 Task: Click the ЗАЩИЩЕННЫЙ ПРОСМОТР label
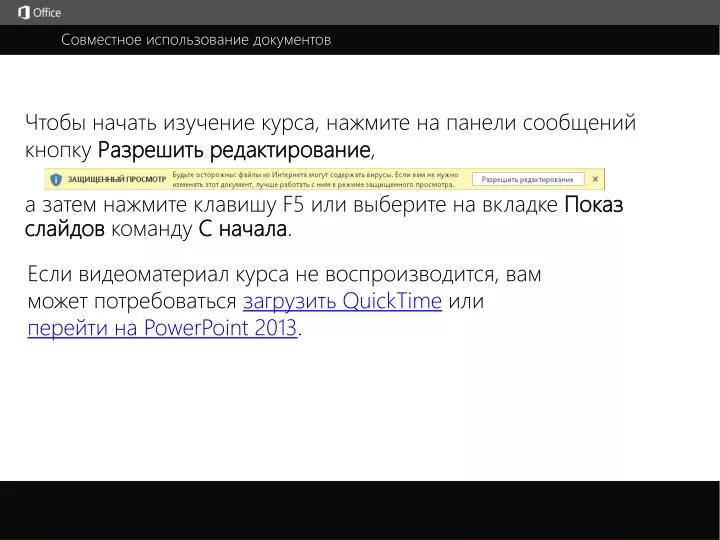click(117, 180)
